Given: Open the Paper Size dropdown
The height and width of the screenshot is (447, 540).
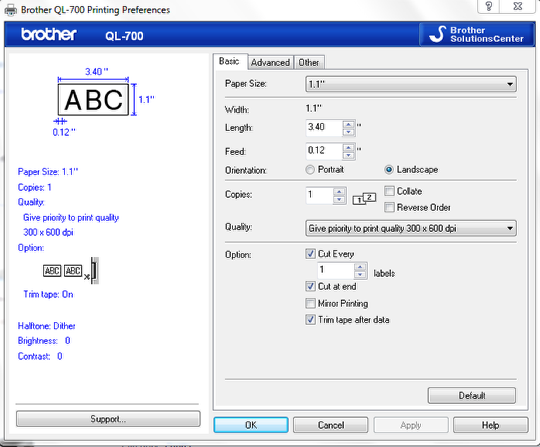Looking at the screenshot, I should point(411,84).
